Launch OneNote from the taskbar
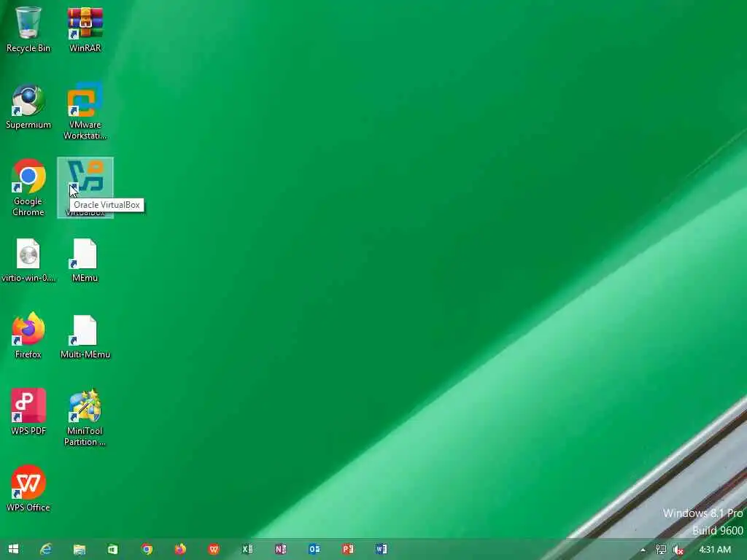 [281, 549]
